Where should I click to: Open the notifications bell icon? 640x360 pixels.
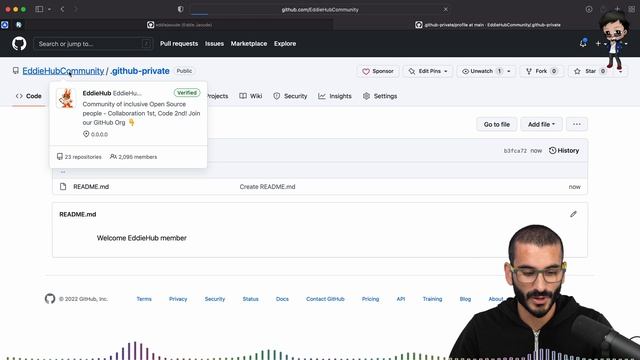583,43
